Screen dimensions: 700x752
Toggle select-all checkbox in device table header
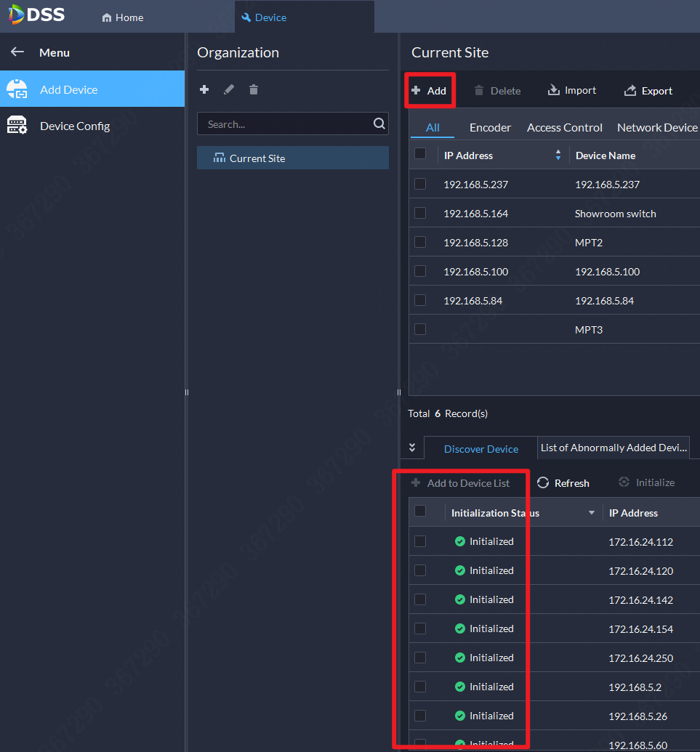point(420,153)
